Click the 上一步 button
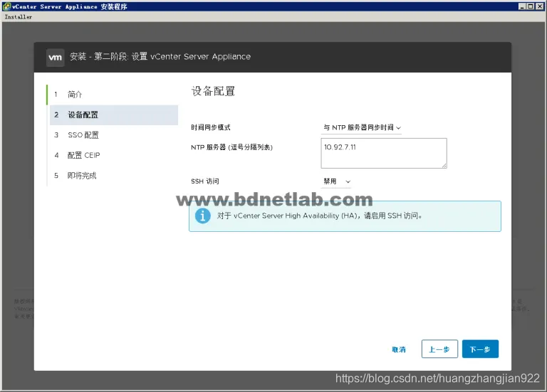547x392 pixels. (x=439, y=349)
